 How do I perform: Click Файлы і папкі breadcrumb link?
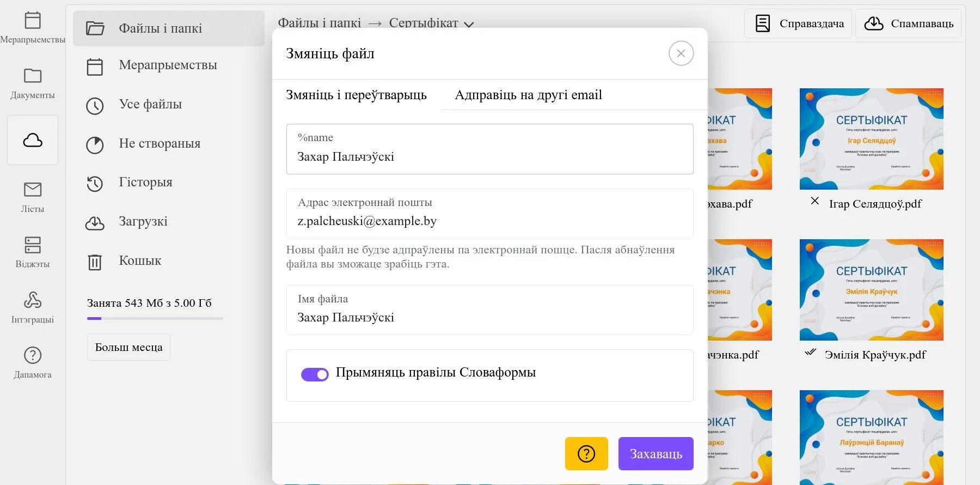click(320, 23)
